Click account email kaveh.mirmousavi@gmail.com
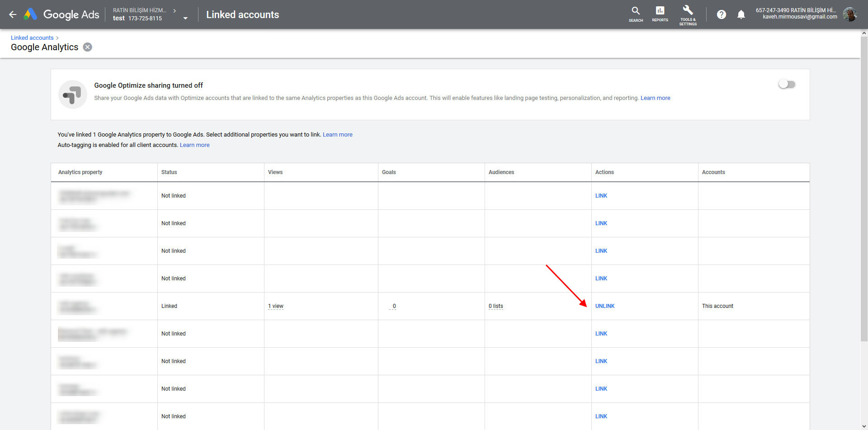The image size is (868, 430). (800, 17)
